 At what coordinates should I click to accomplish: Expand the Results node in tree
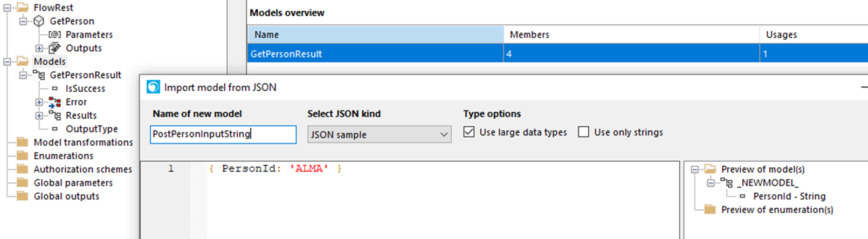tap(39, 115)
